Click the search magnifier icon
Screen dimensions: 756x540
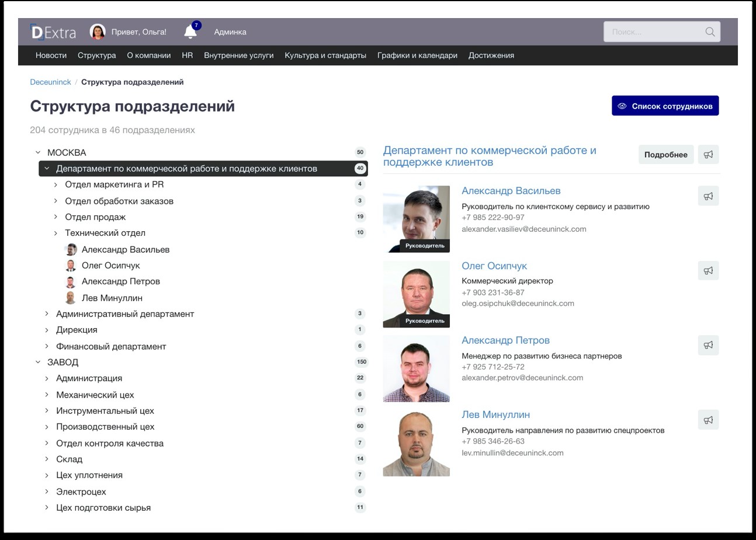tap(709, 32)
